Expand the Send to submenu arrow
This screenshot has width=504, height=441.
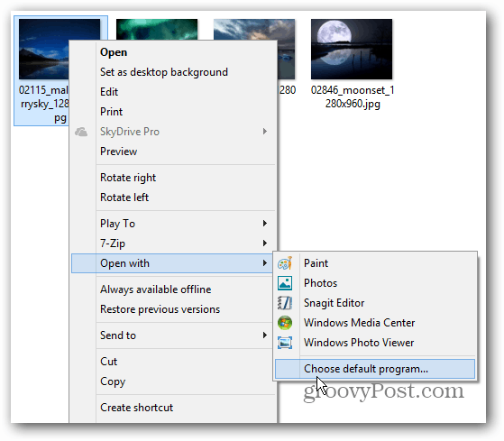[265, 335]
